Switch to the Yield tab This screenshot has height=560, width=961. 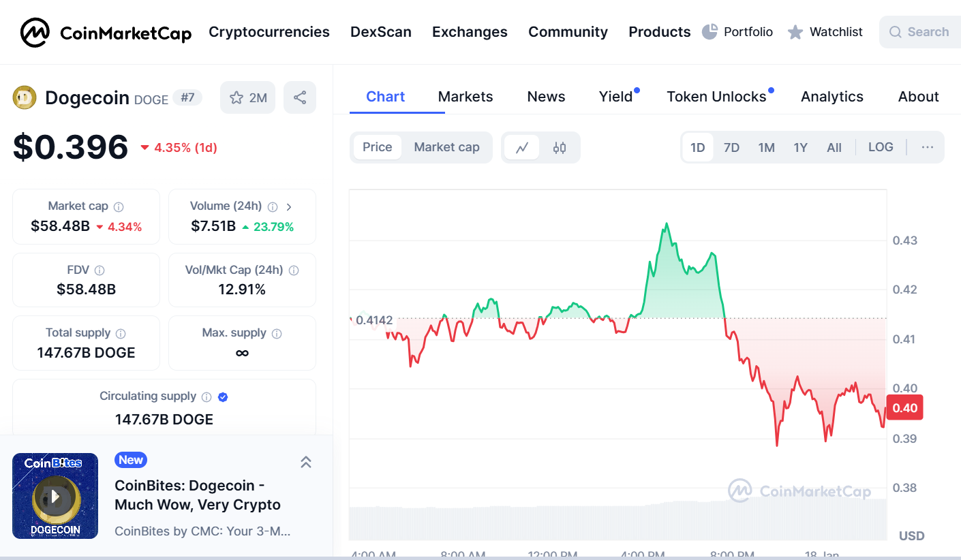click(616, 97)
